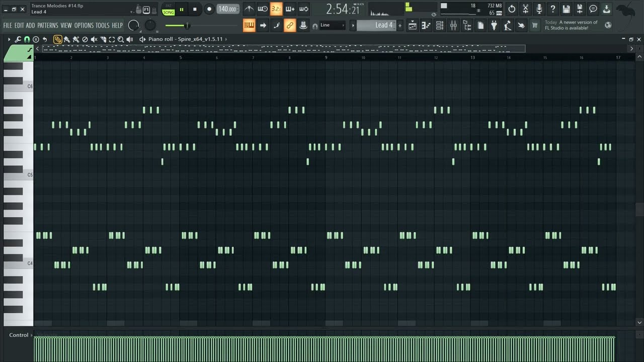Open the PATTERNS menu
644x362 pixels.
coord(48,25)
